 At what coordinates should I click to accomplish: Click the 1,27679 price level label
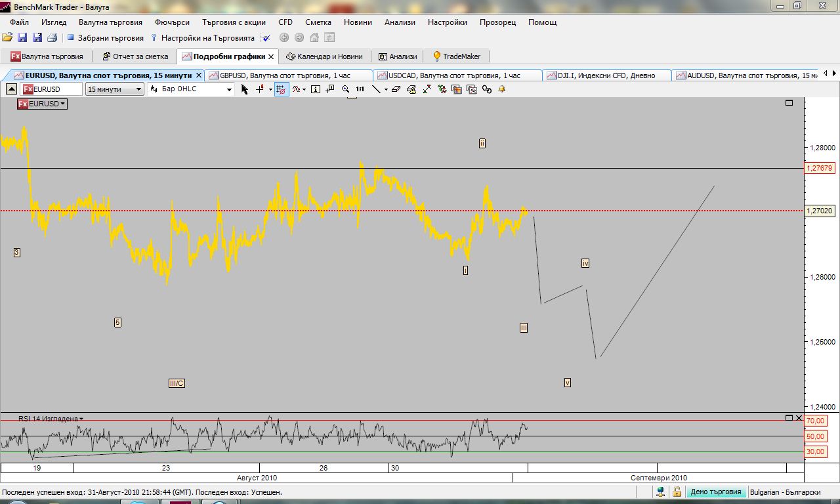click(819, 168)
